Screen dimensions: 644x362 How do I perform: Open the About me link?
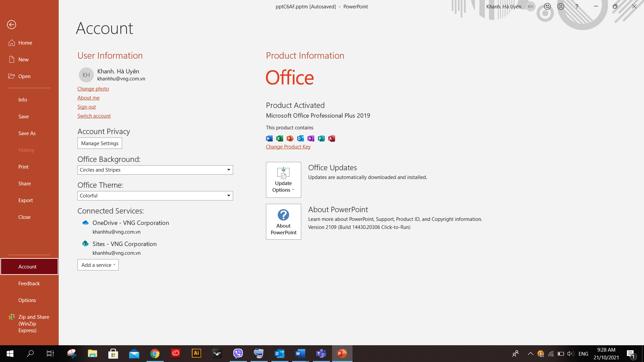(89, 98)
